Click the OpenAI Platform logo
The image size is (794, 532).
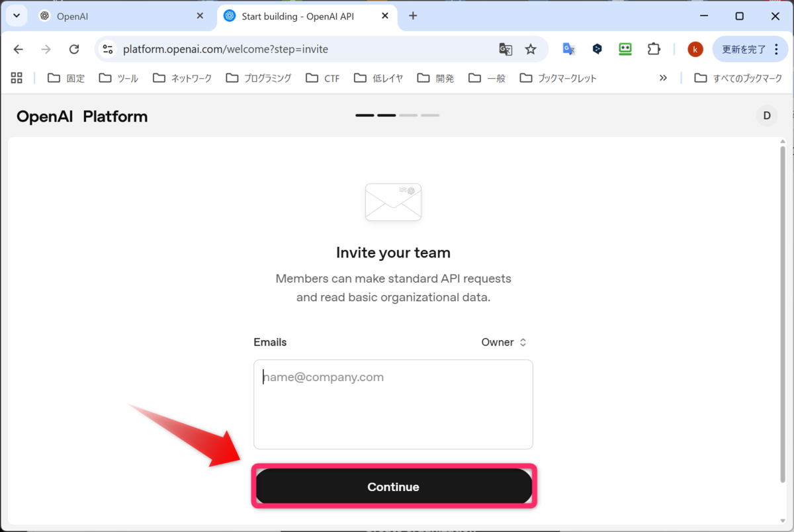click(82, 117)
